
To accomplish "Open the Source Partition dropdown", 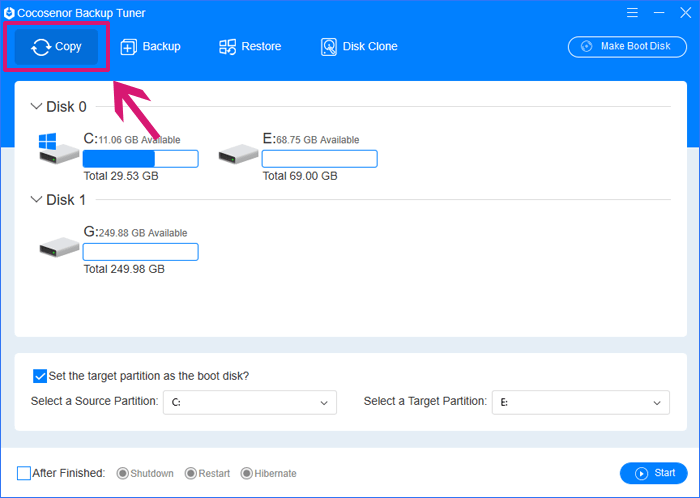I will (250, 403).
